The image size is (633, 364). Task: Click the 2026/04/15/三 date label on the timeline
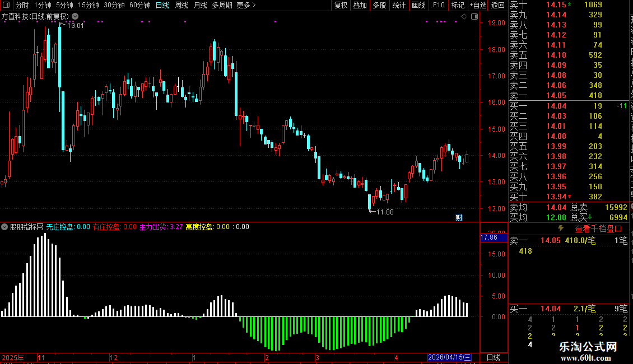[x=449, y=357]
